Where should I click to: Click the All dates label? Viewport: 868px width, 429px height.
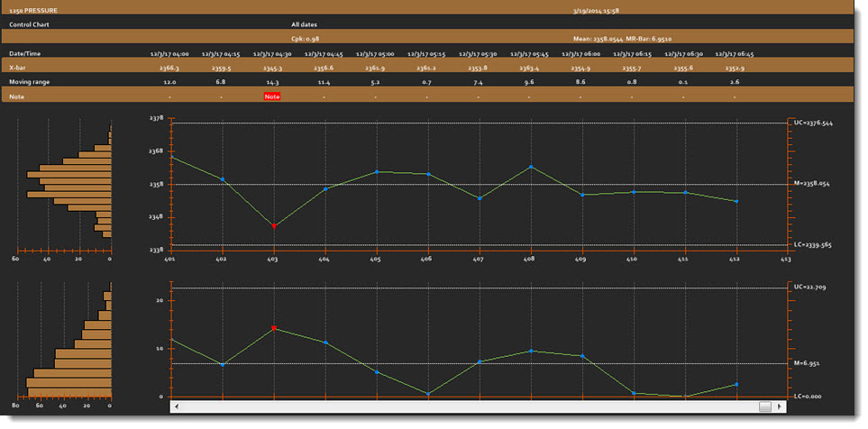(x=304, y=24)
